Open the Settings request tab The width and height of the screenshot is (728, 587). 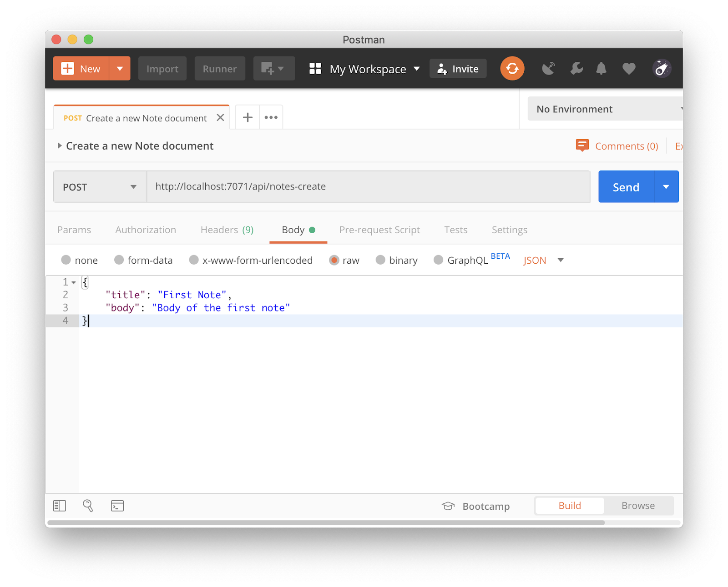(510, 230)
